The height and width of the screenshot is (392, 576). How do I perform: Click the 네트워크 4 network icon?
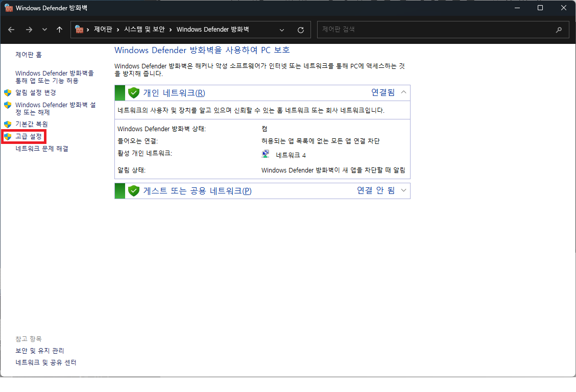pyautogui.click(x=266, y=155)
